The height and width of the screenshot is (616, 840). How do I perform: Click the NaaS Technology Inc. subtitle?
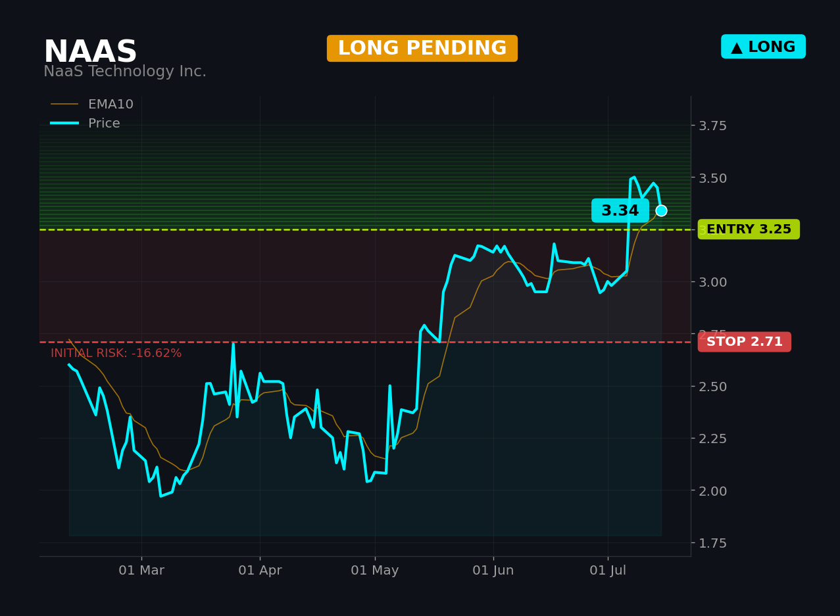click(125, 72)
